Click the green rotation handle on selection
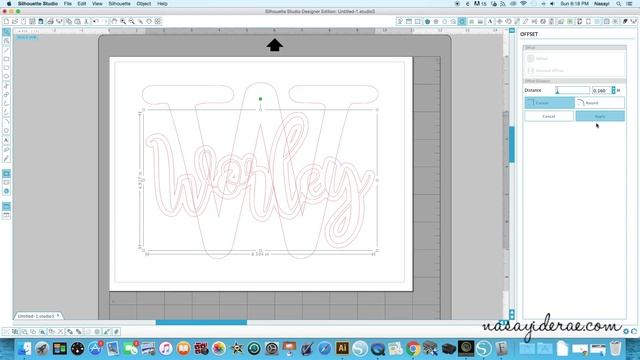This screenshot has width=640, height=360. click(x=260, y=99)
